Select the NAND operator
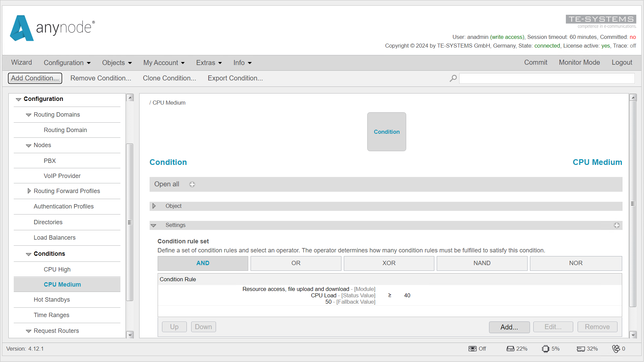644x362 pixels. pyautogui.click(x=482, y=263)
